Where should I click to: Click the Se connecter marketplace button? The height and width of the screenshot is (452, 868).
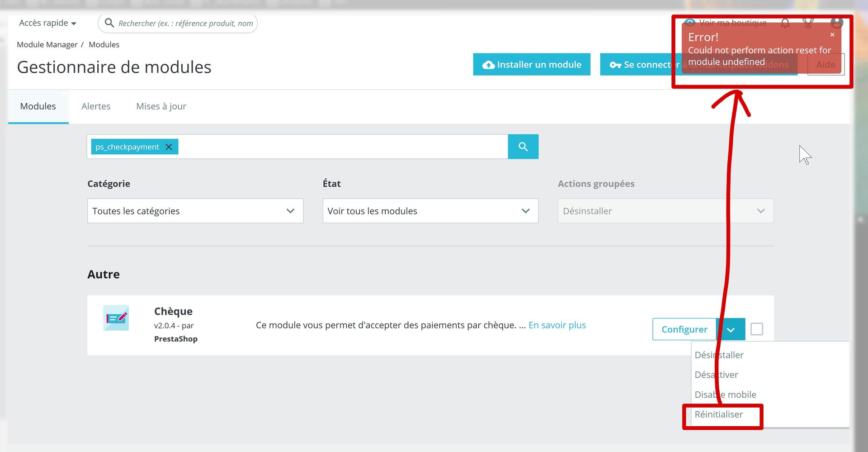[698, 64]
